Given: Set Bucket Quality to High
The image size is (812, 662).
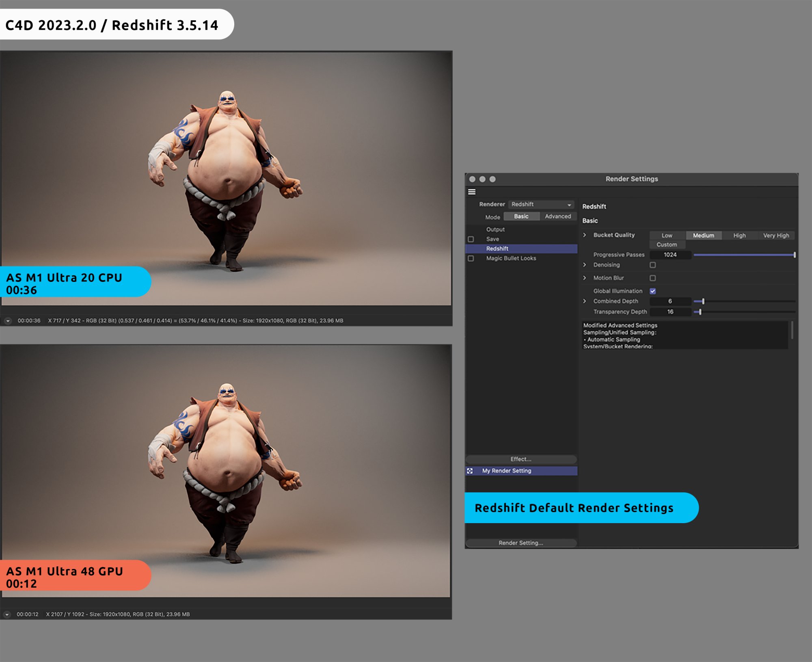Looking at the screenshot, I should point(739,236).
